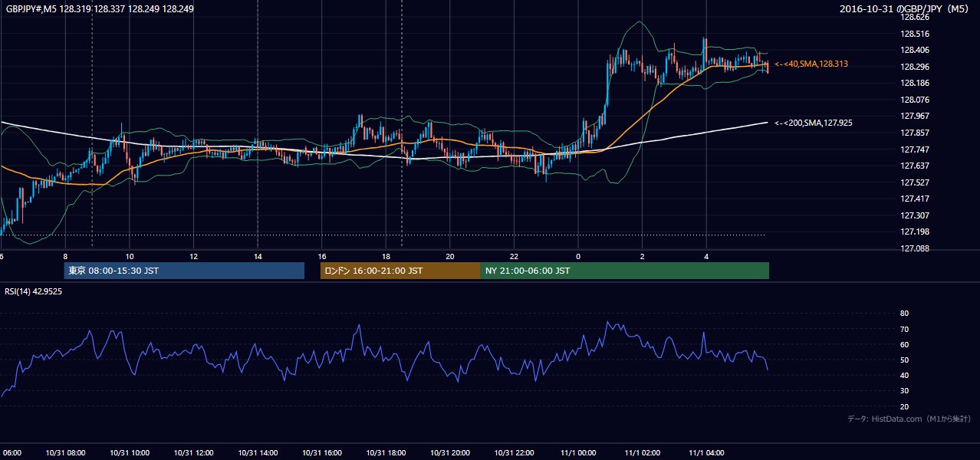Click bottom time label 10/31 12:00
The height and width of the screenshot is (460, 980).
coord(193,453)
